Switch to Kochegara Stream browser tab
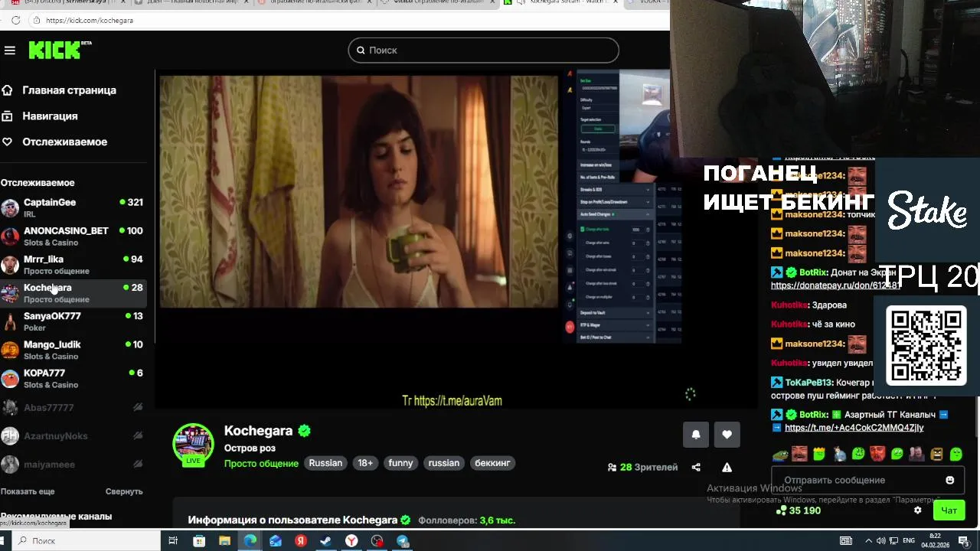 (x=561, y=3)
